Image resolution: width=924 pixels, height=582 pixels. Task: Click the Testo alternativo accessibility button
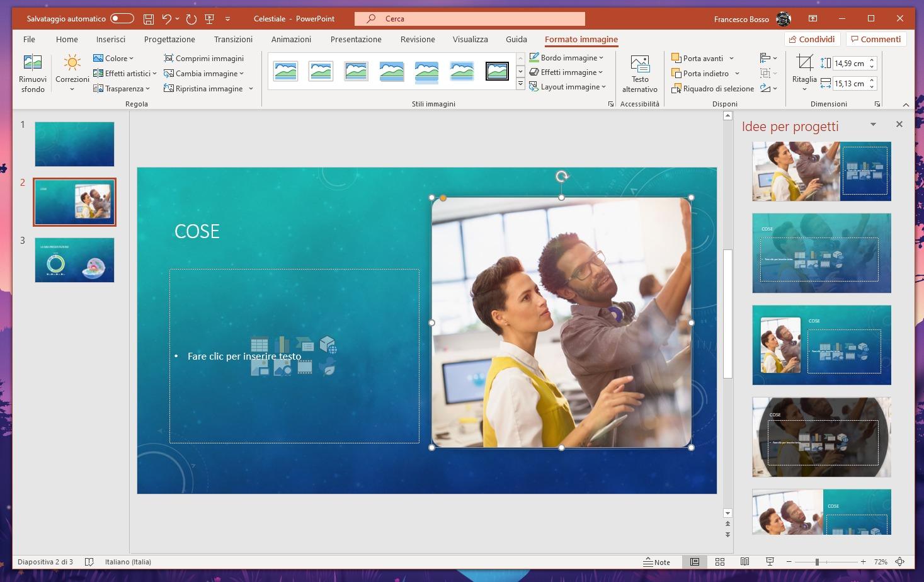(640, 74)
